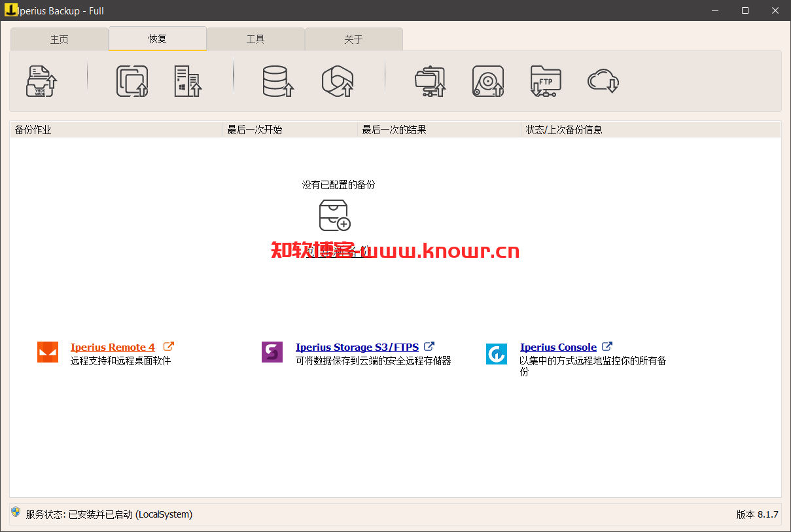Click the service status shield icon
The image size is (791, 532).
tap(16, 512)
